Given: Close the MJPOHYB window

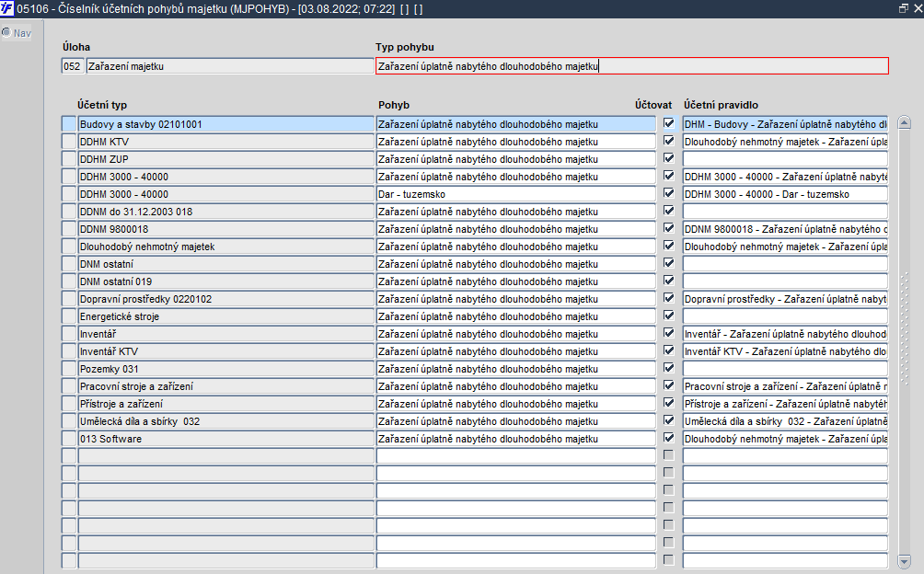Looking at the screenshot, I should 917,8.
